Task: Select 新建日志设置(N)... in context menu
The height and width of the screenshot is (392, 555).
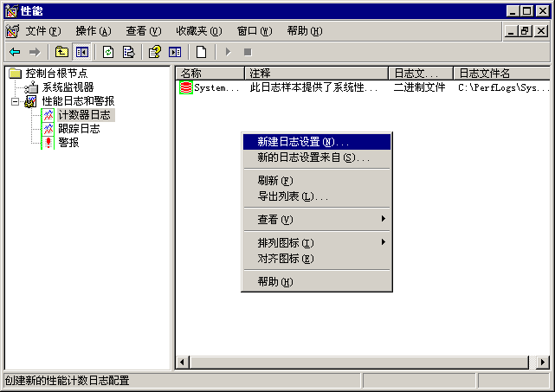Action: coord(317,142)
